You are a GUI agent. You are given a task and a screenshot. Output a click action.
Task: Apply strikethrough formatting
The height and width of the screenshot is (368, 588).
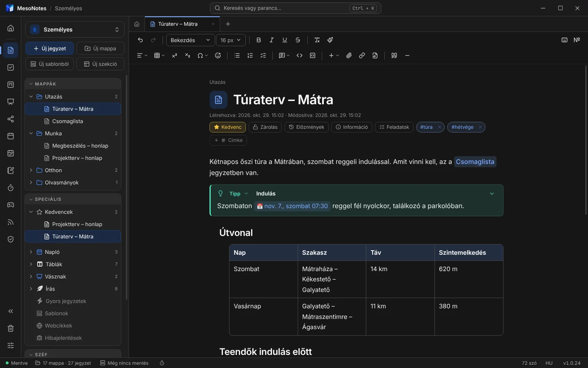click(298, 40)
